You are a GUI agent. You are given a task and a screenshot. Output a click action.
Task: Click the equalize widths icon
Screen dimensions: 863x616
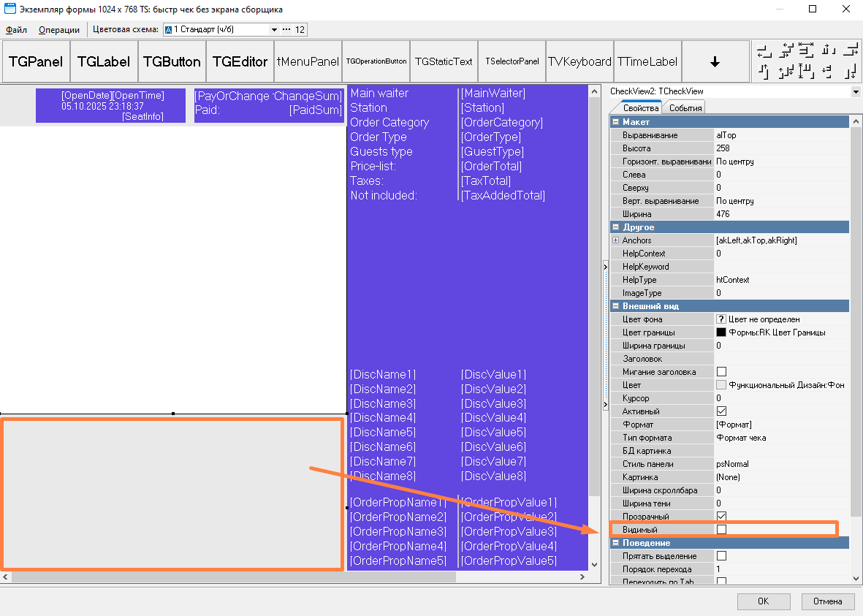coord(806,50)
